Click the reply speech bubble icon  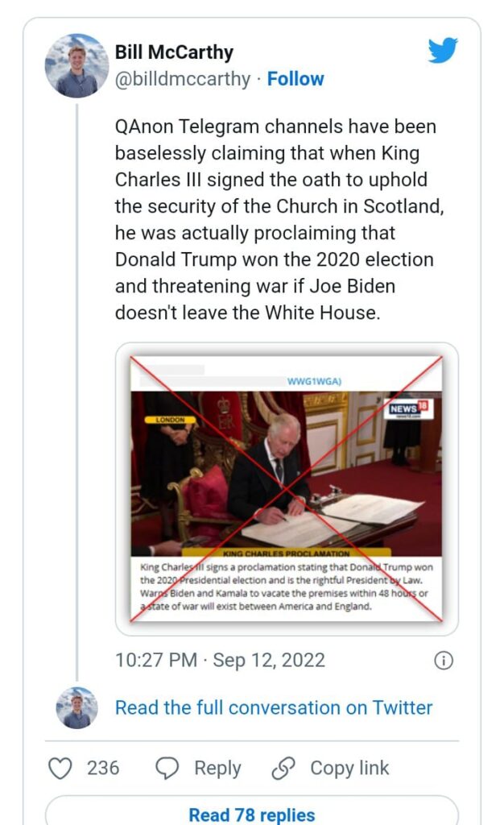tap(167, 768)
